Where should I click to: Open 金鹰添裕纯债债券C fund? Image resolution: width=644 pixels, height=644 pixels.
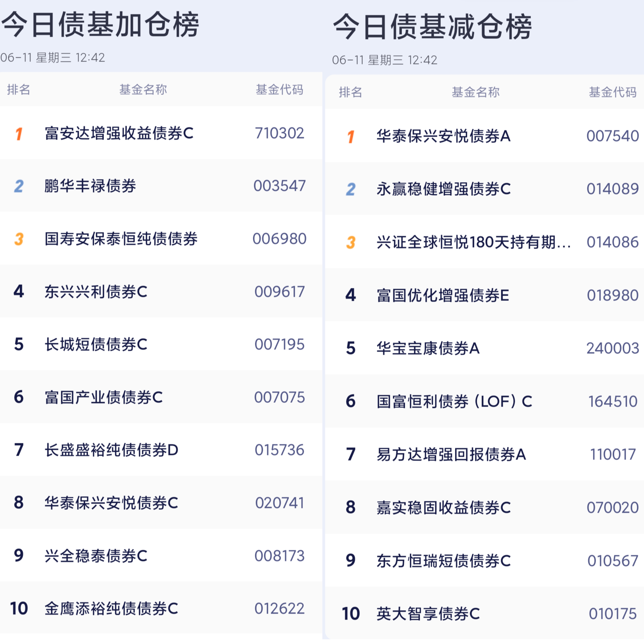[112, 608]
